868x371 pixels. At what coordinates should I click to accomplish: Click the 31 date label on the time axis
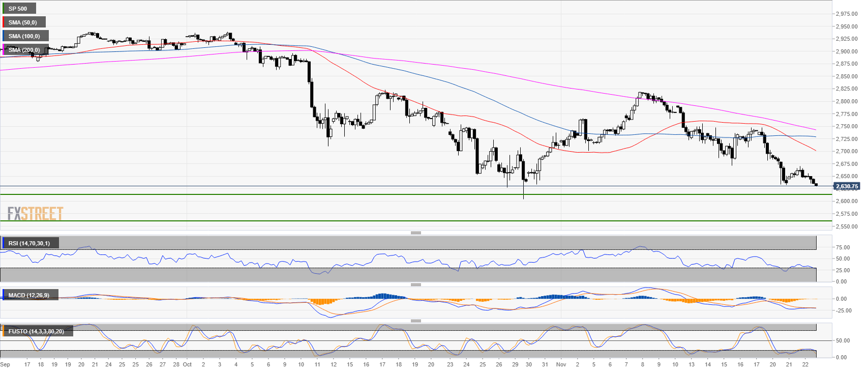click(545, 364)
